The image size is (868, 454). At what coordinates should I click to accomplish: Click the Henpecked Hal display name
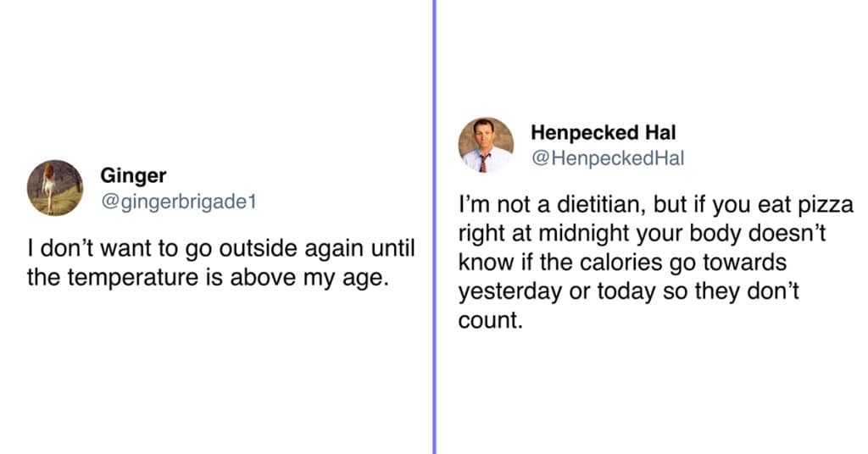pos(604,133)
